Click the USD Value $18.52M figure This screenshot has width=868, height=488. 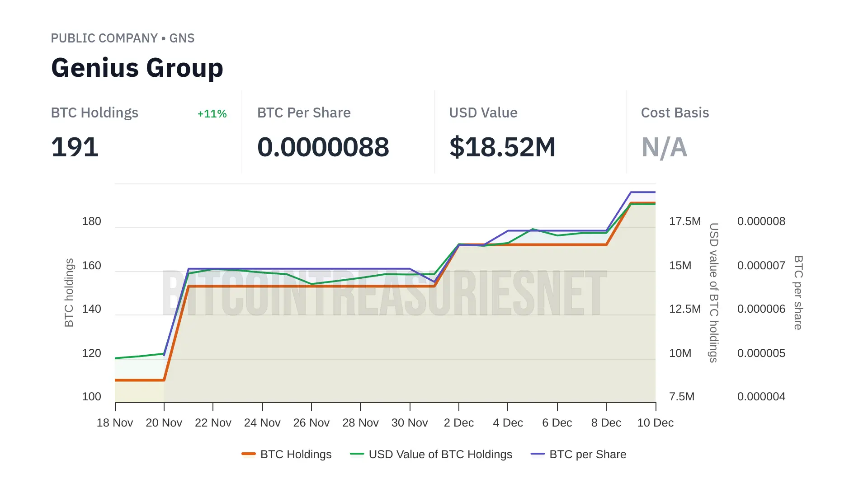[x=502, y=147]
